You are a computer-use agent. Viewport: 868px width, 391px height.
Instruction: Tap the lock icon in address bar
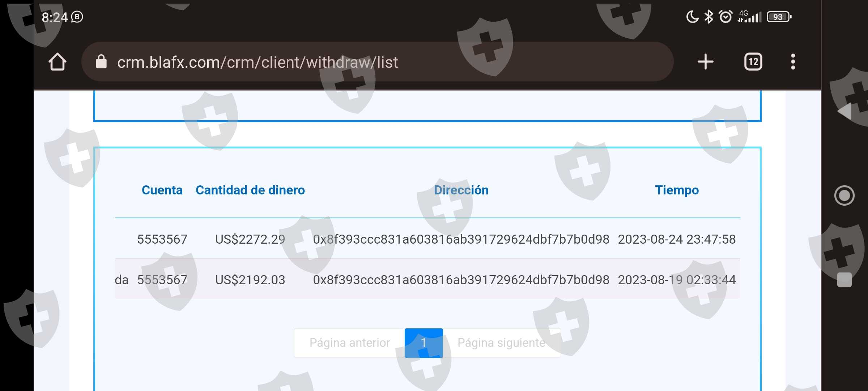[101, 62]
